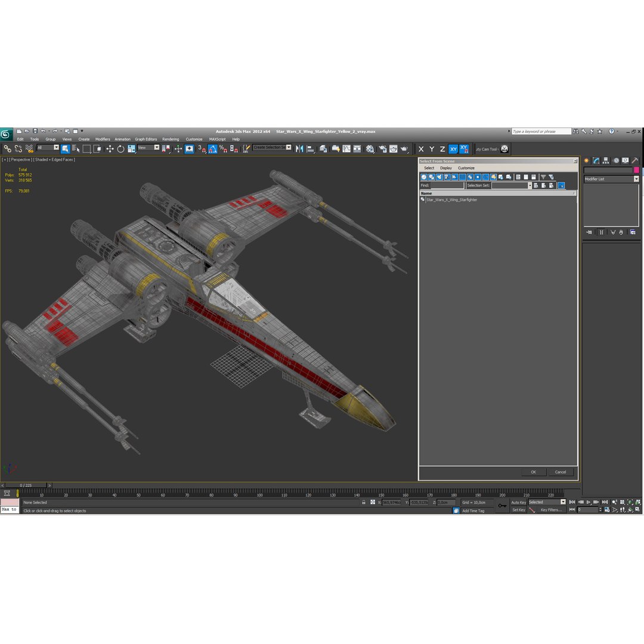This screenshot has height=644, width=644.
Task: Open the Rendering menu
Action: [x=171, y=139]
